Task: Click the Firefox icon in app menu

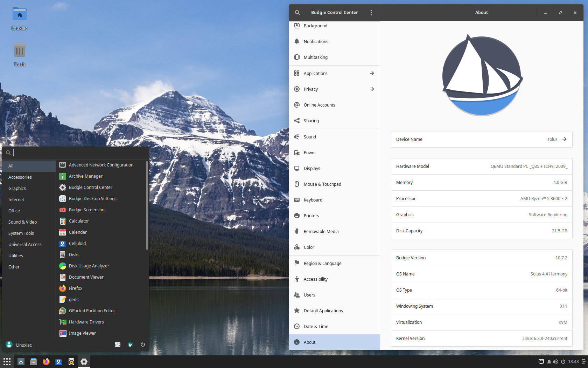Action: pyautogui.click(x=63, y=288)
